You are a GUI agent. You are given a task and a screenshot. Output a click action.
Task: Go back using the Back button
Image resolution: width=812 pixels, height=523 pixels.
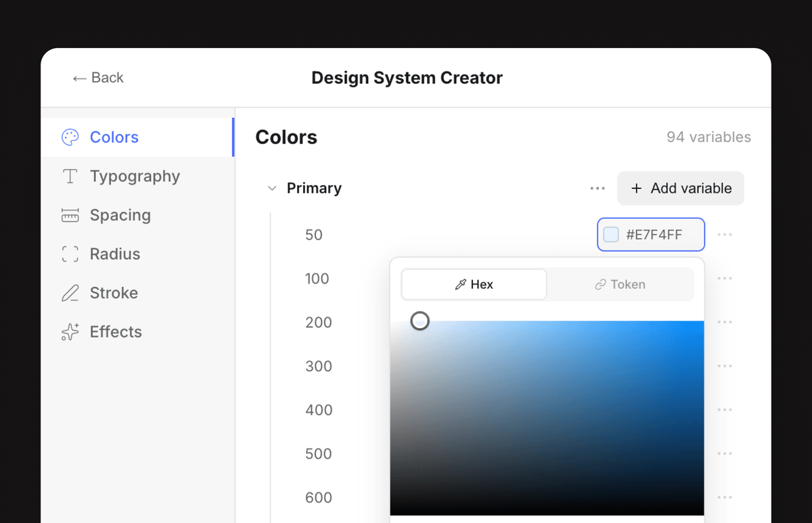(x=98, y=78)
